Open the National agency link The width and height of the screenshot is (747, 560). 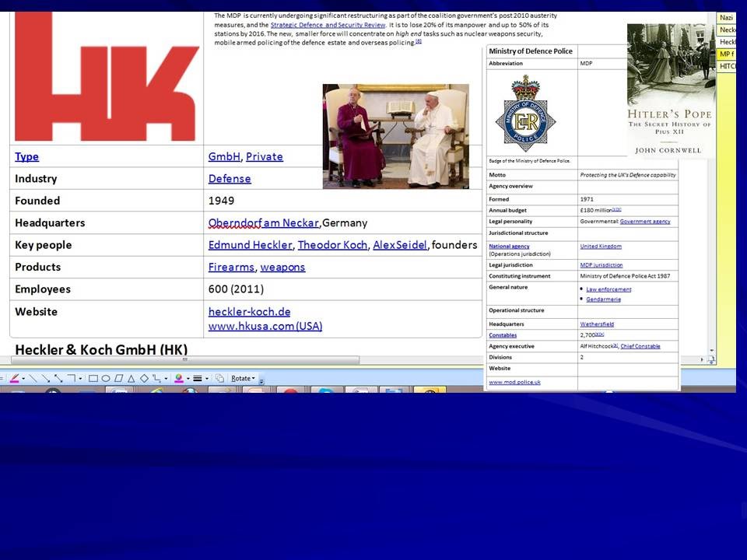click(x=509, y=247)
